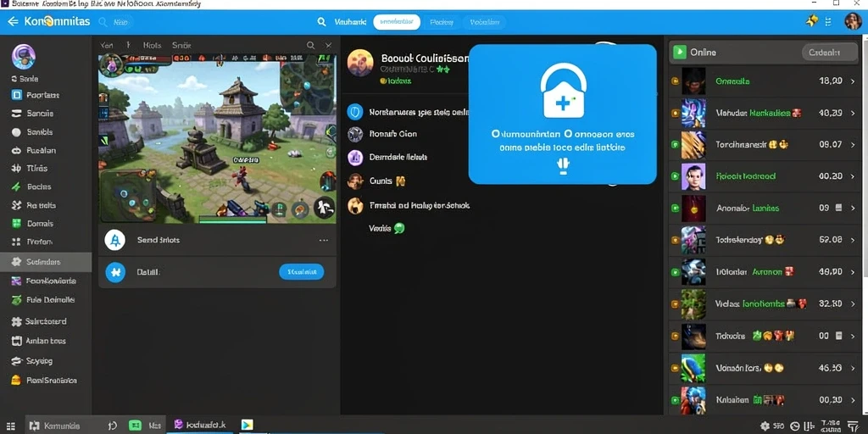868x434 pixels.
Task: Expand the online entry showing 18,20
Action: pos(853,81)
